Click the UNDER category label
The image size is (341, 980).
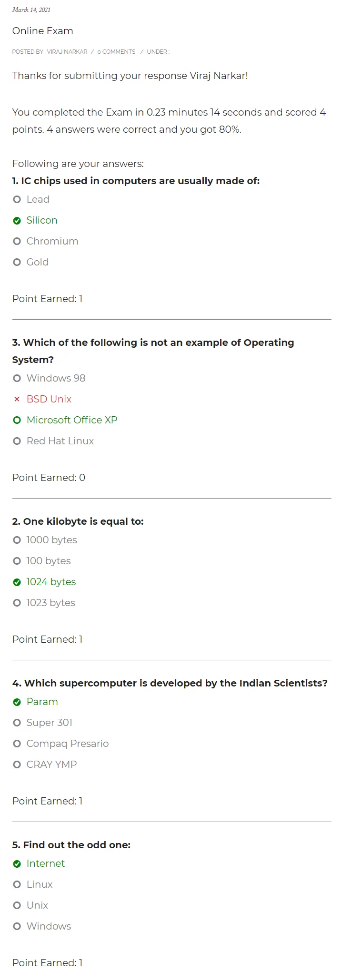click(157, 52)
